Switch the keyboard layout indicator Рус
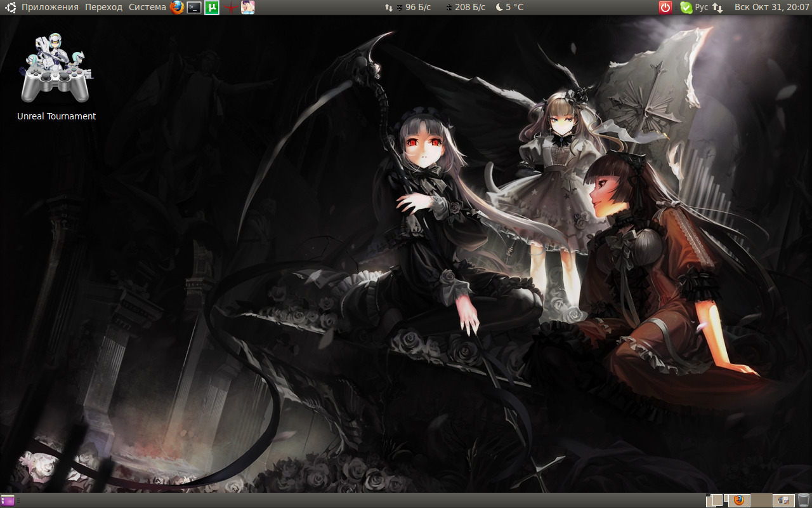 (702, 7)
